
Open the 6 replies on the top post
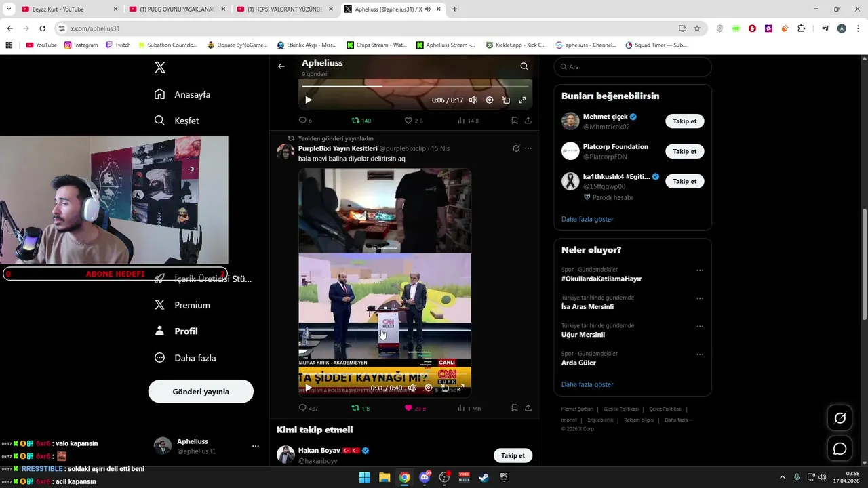pos(306,121)
